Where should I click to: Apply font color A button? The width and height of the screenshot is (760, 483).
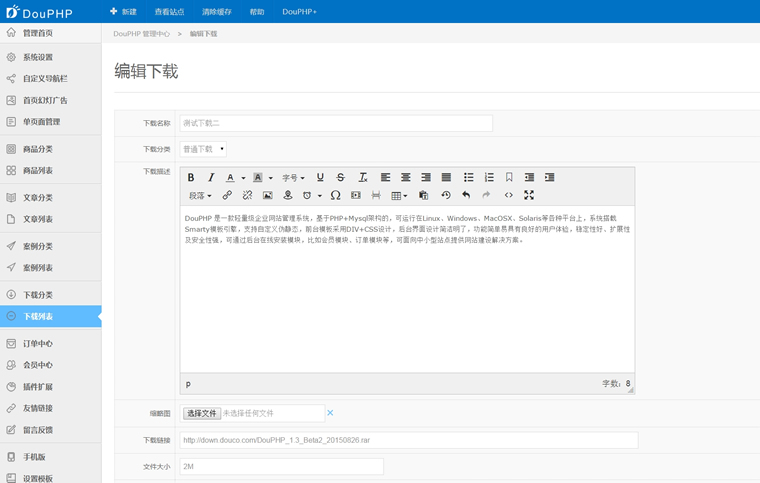tap(230, 177)
